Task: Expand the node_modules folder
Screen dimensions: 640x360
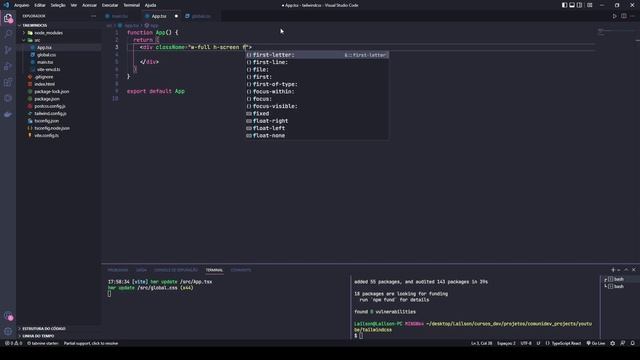Action: pyautogui.click(x=48, y=33)
